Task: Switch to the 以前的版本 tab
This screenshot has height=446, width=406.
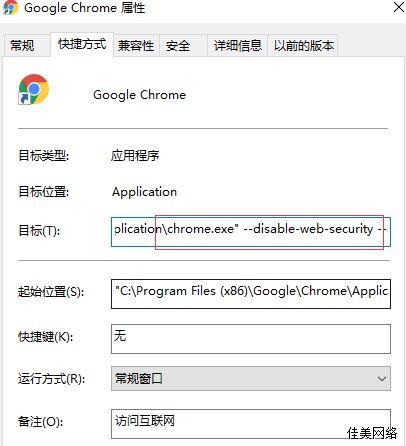Action: pyautogui.click(x=303, y=45)
